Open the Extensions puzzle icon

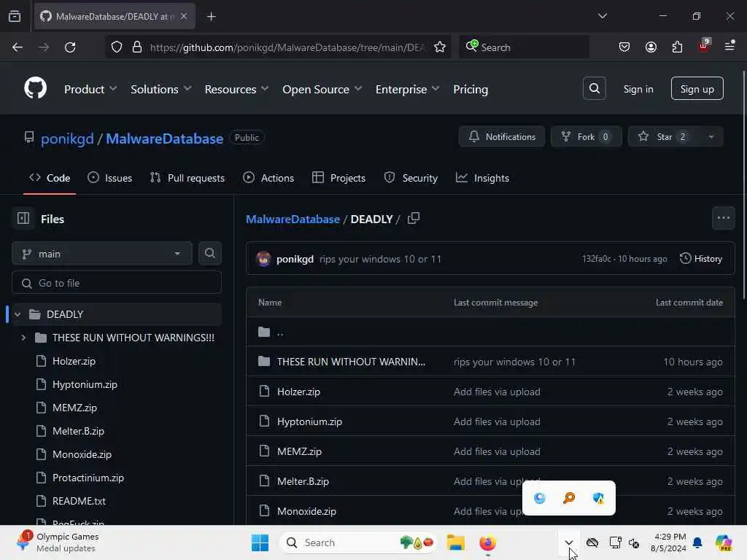677,47
